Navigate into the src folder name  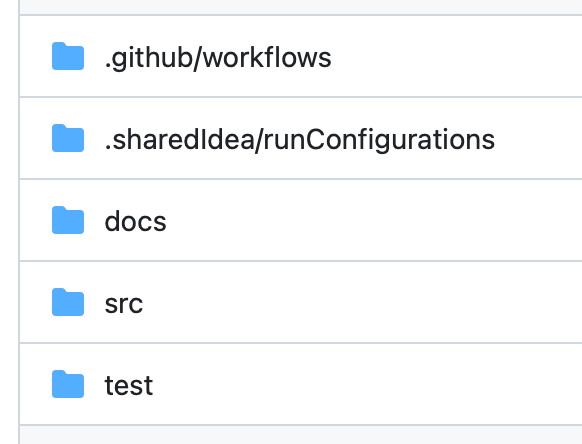124,304
